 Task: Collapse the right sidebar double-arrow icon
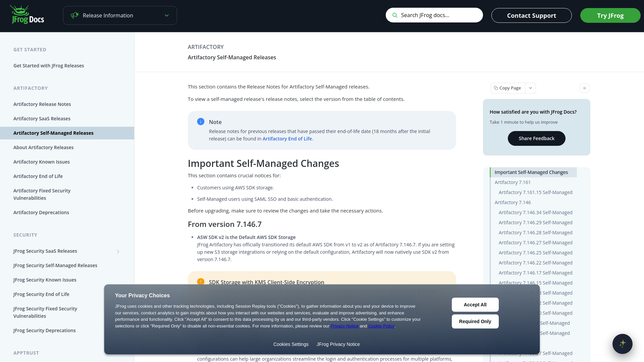(x=585, y=88)
